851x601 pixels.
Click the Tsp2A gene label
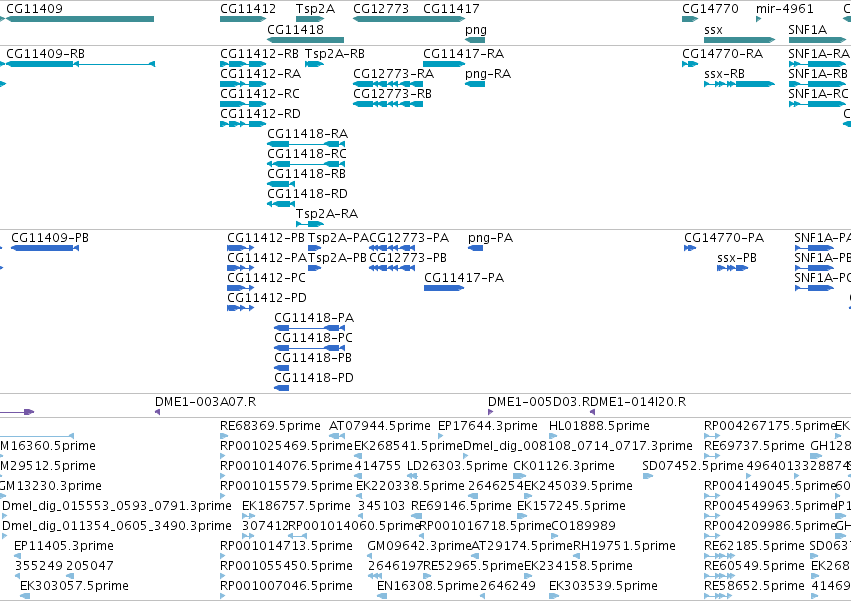[x=315, y=9]
